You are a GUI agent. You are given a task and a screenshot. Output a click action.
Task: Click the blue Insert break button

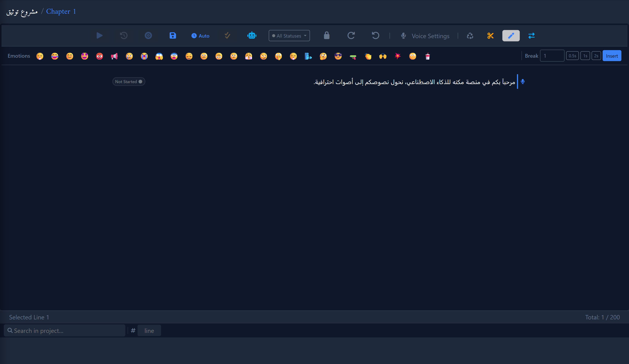click(612, 56)
